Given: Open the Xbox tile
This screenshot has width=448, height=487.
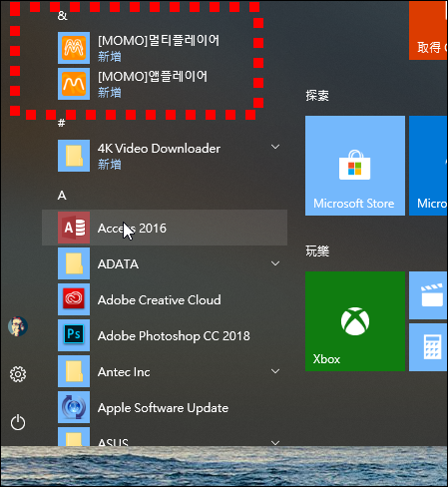Looking at the screenshot, I should pos(355,321).
